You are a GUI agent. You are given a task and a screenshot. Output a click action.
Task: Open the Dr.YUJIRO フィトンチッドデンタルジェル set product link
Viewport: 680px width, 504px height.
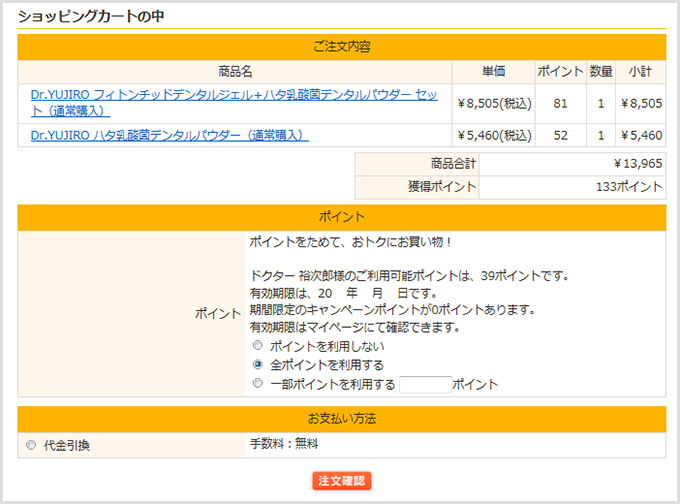click(234, 103)
